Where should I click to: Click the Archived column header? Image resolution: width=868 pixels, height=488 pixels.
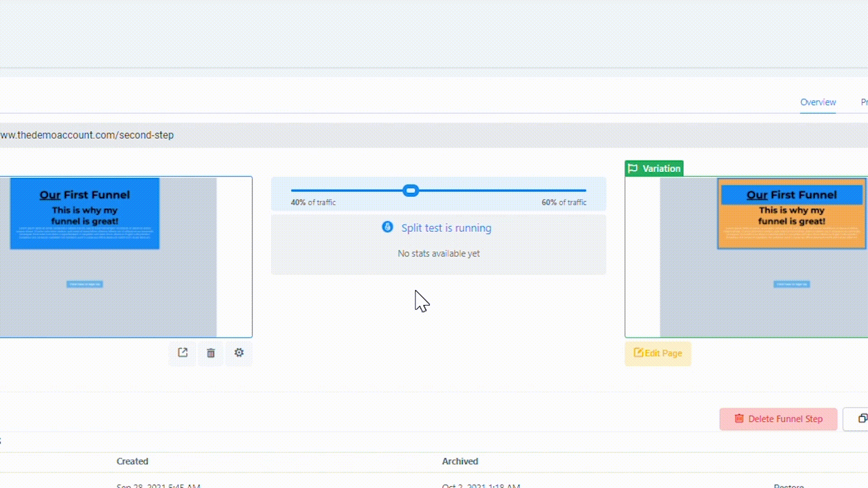pyautogui.click(x=460, y=461)
